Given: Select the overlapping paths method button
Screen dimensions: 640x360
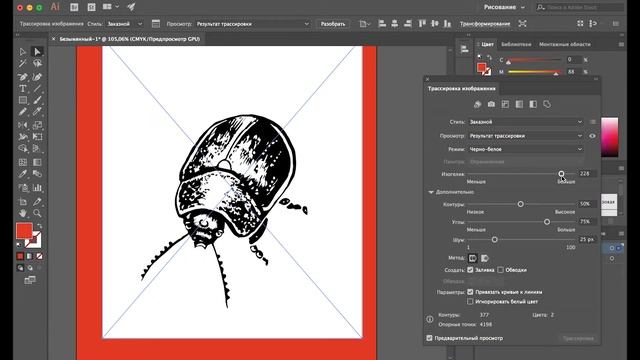Looking at the screenshot, I should coord(484,258).
